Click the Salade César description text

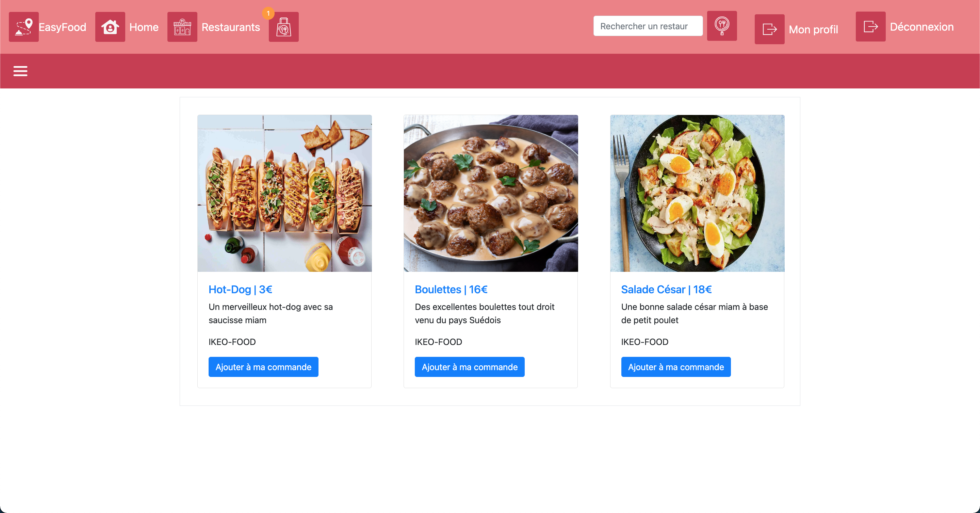694,313
